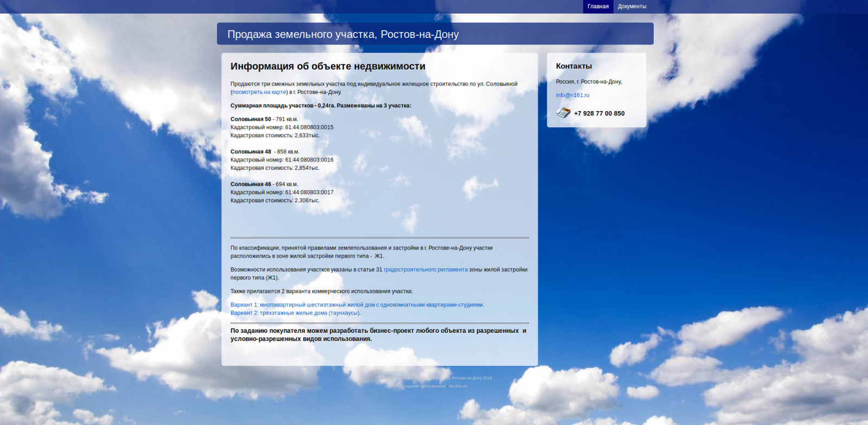
Task: Open the Создание сайта визитки footer link
Action: [x=423, y=387]
